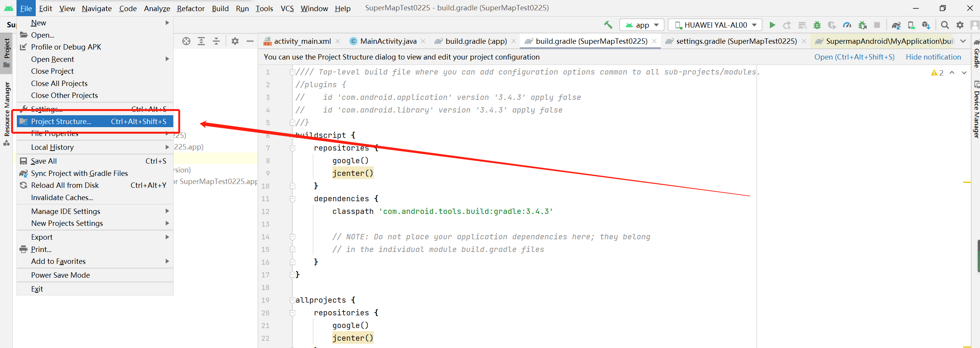Click Apply Code Changes icon
This screenshot has width=980, height=348.
(x=802, y=25)
